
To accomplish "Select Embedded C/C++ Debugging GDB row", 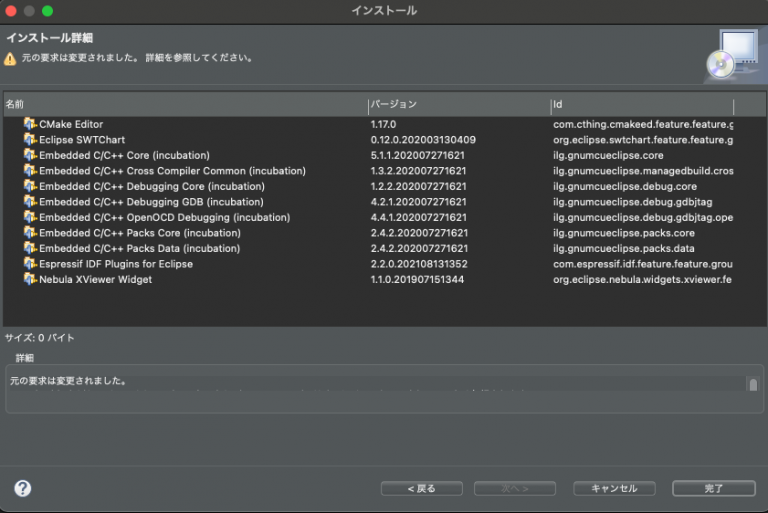I will click(151, 202).
